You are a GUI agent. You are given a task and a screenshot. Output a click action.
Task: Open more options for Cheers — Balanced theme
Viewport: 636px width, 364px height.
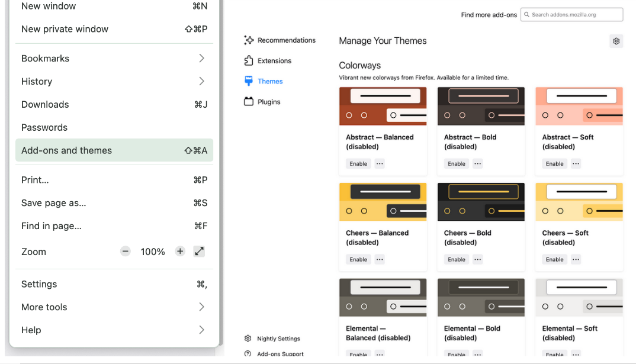pyautogui.click(x=380, y=259)
